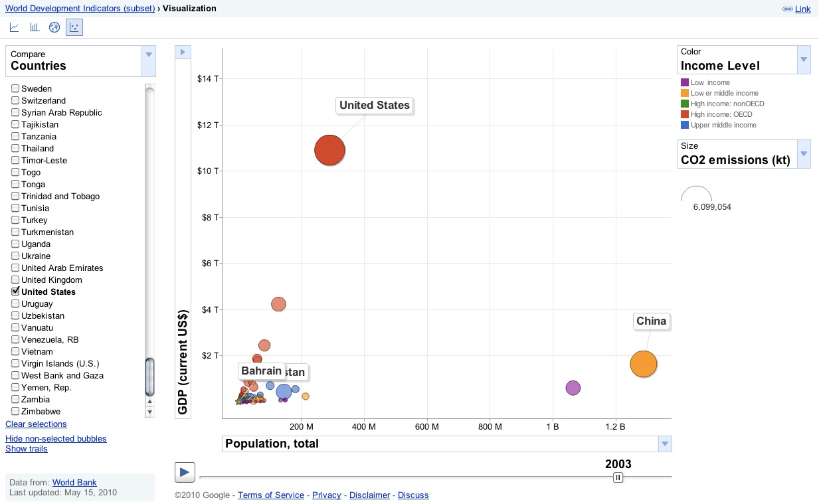This screenshot has width=819, height=504.
Task: Open World Development Indicators breadcrumb
Action: coord(80,9)
